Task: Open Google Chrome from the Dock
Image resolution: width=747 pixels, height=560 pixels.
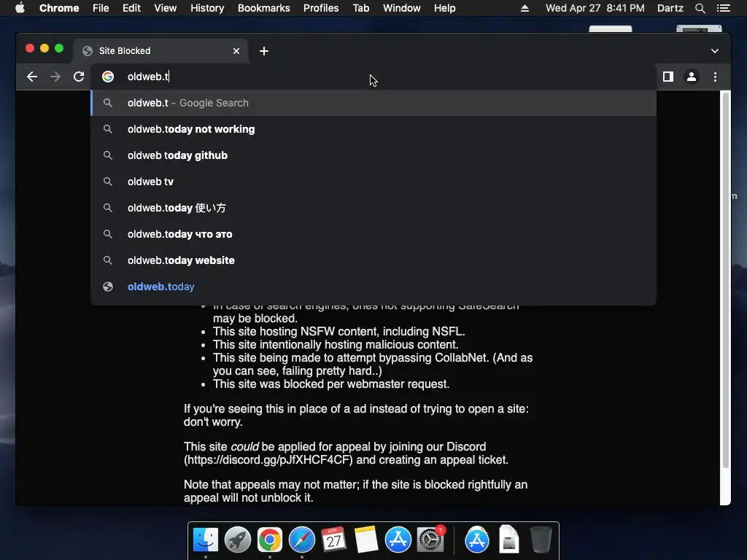Action: pyautogui.click(x=270, y=540)
